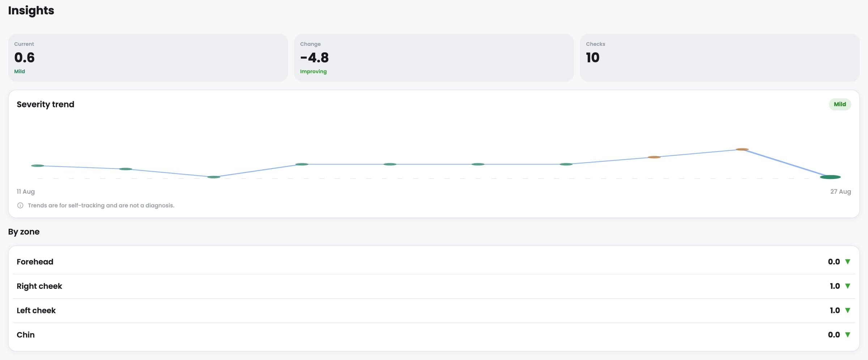Image resolution: width=868 pixels, height=360 pixels.
Task: Click the Chin value 0.0
Action: tap(834, 335)
